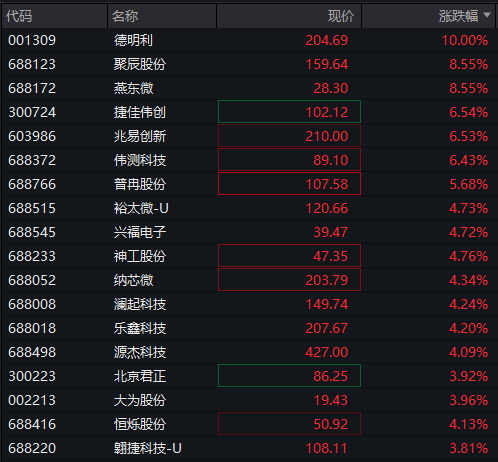The width and height of the screenshot is (498, 462).
Task: Select stock code 603986
Action: pyautogui.click(x=32, y=136)
